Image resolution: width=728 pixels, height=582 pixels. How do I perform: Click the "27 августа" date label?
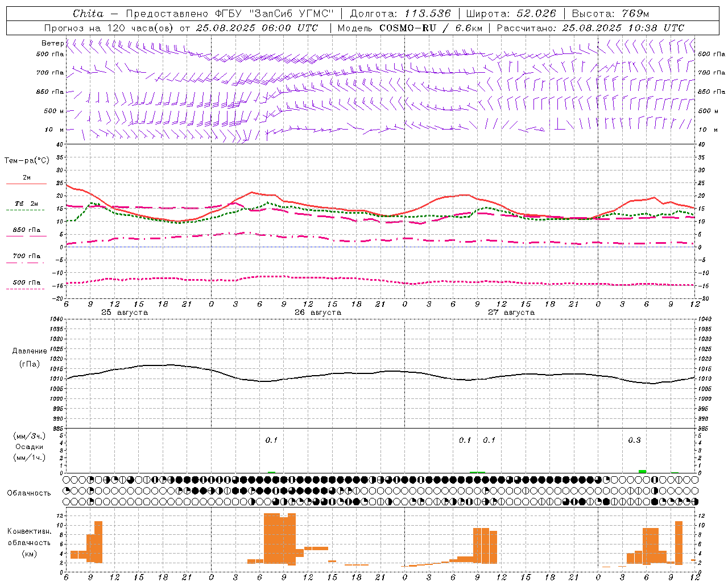point(511,313)
